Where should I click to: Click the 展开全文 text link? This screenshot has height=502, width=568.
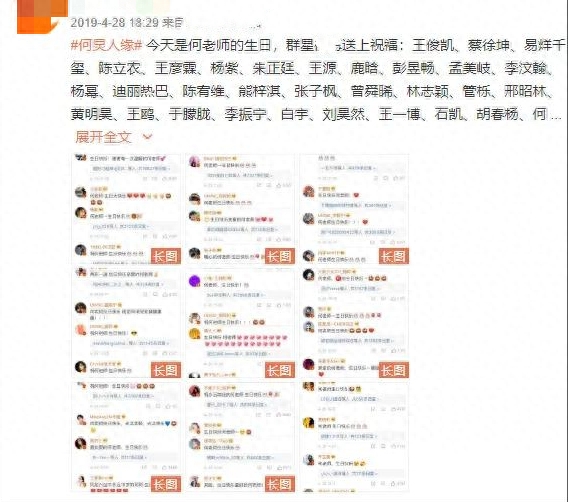[103, 137]
